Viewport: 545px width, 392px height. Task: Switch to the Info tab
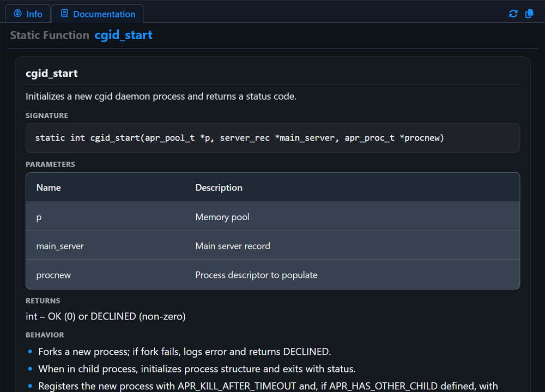click(28, 14)
